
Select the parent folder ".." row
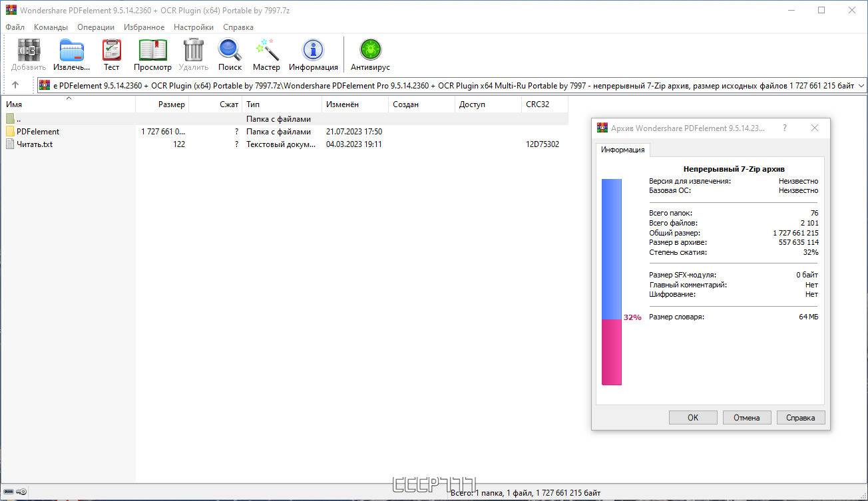click(x=284, y=119)
